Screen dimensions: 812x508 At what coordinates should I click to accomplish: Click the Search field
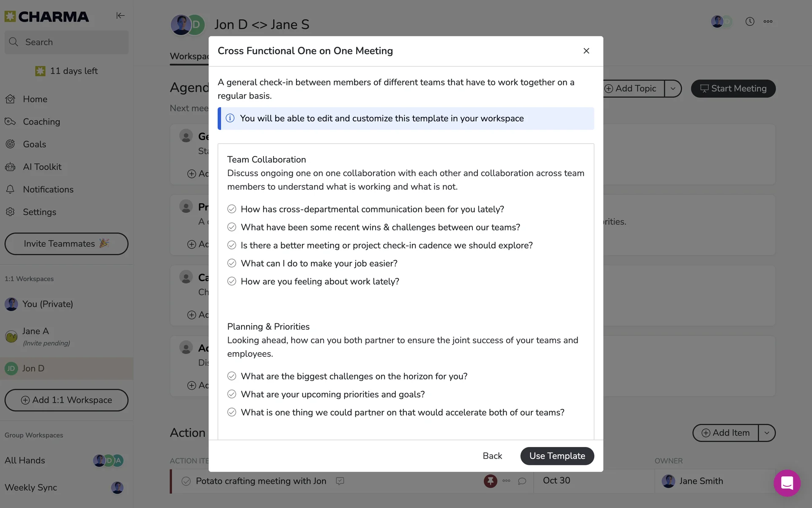[66, 42]
